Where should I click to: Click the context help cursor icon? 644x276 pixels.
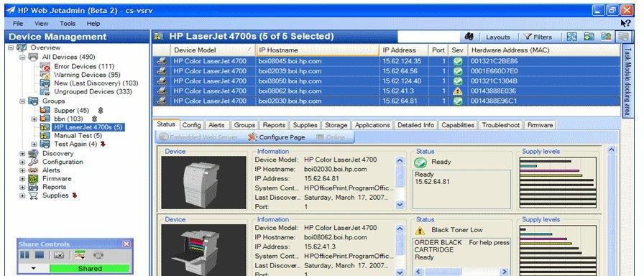[625, 24]
